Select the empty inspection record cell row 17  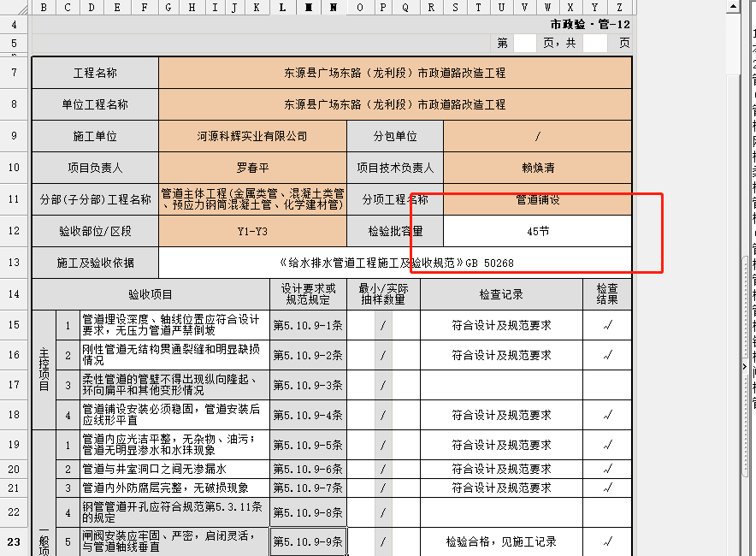coord(501,385)
